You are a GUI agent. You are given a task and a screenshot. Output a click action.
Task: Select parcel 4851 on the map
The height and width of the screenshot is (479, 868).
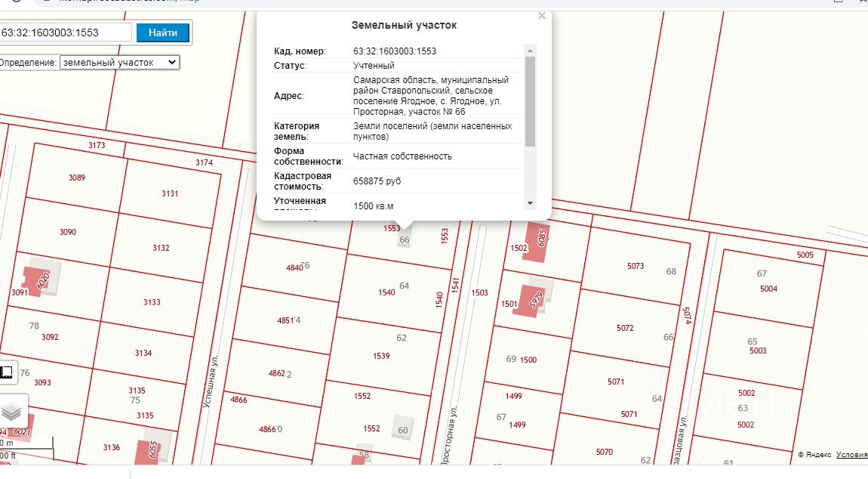point(285,320)
